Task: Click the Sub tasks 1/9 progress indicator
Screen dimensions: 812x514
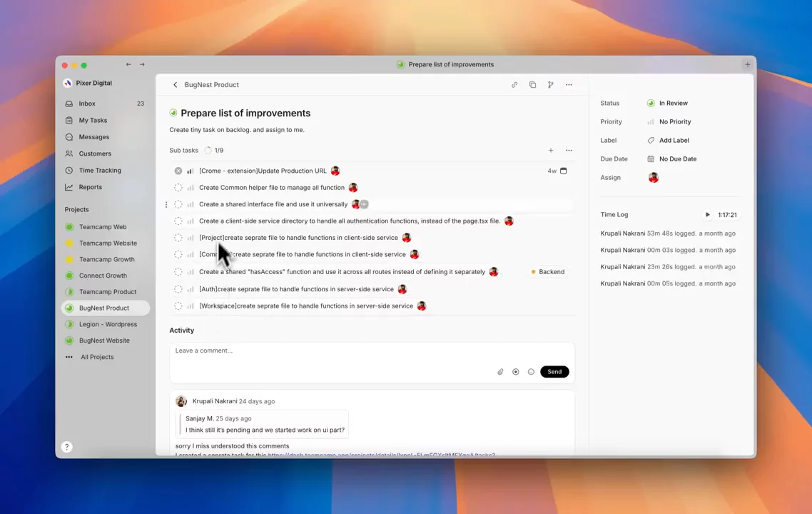Action: coord(214,150)
